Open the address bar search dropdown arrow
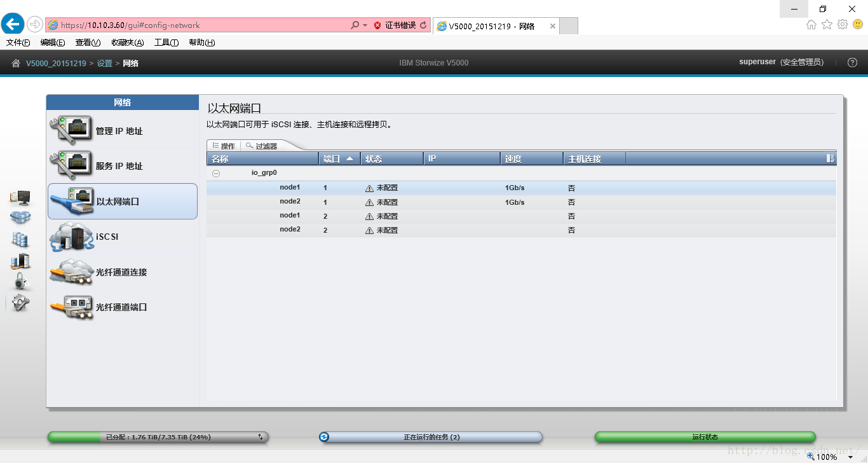The height and width of the screenshot is (463, 868). point(365,25)
